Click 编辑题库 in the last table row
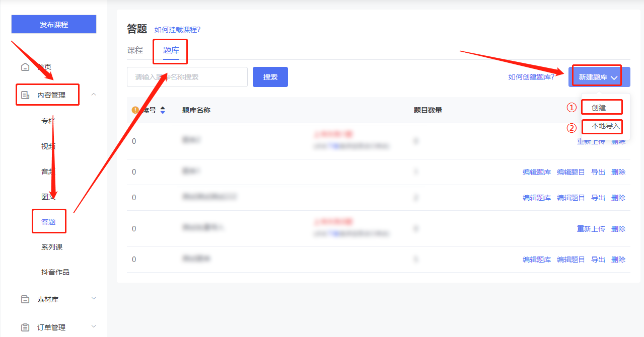 click(x=537, y=260)
